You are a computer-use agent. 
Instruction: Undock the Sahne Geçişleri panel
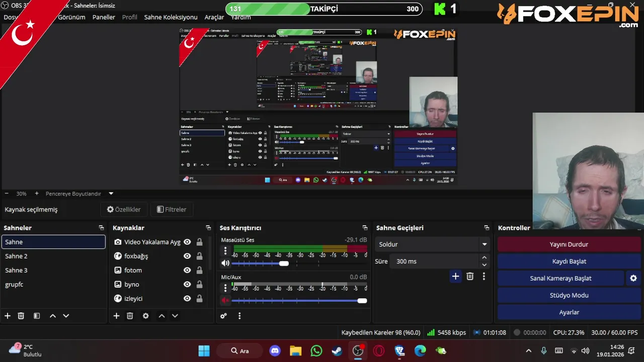click(x=487, y=228)
